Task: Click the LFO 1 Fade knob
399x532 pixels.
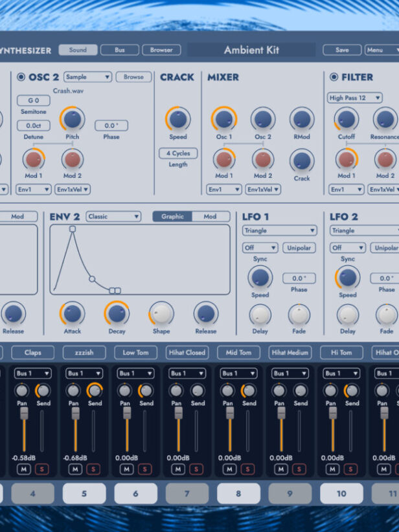Action: tap(299, 315)
